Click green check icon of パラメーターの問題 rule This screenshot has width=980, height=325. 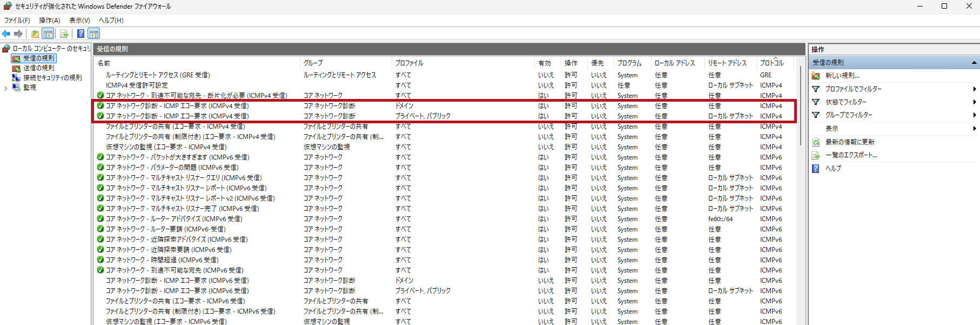100,168
